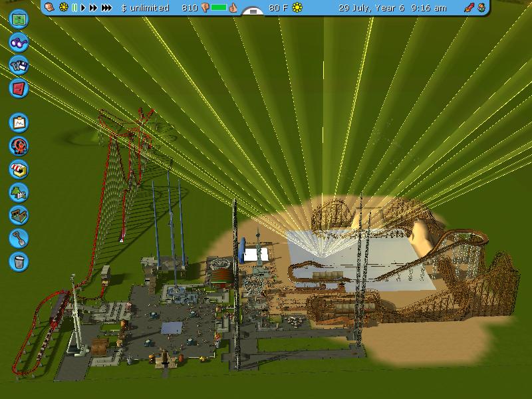Open the scenery tree and castle menu

point(19,192)
